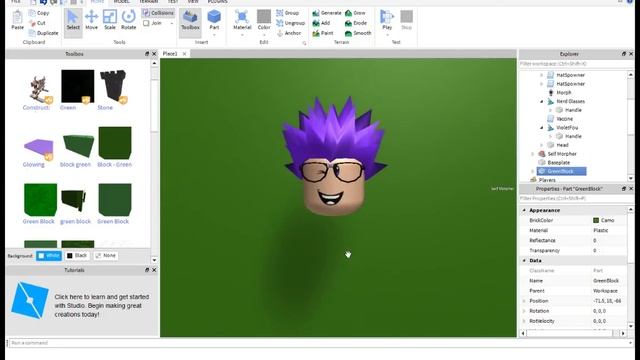
Task: Click terrain Smooth tool
Action: 358,33
